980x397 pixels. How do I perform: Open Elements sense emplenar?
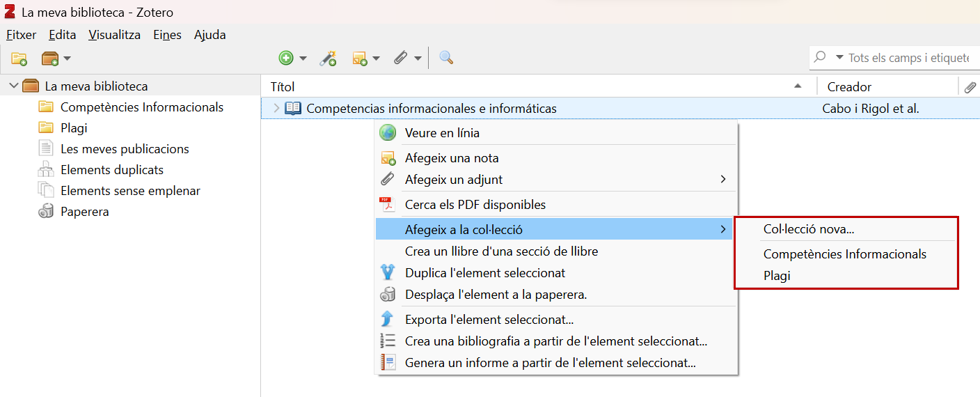coord(130,191)
